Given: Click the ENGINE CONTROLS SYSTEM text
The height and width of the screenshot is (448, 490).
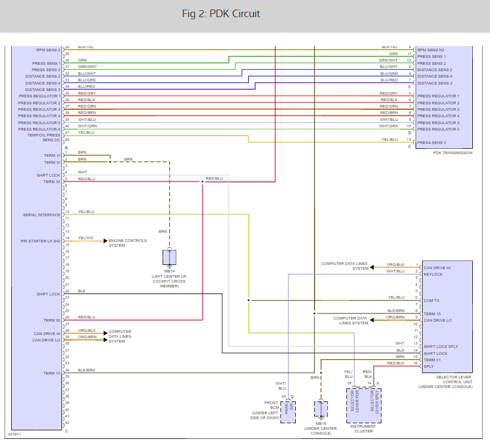Looking at the screenshot, I should (127, 243).
